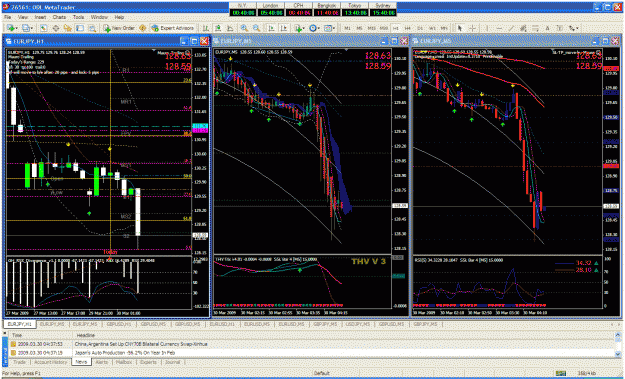Switch the timeframe to D1
This screenshot has height=379, width=625.
(x=420, y=28)
